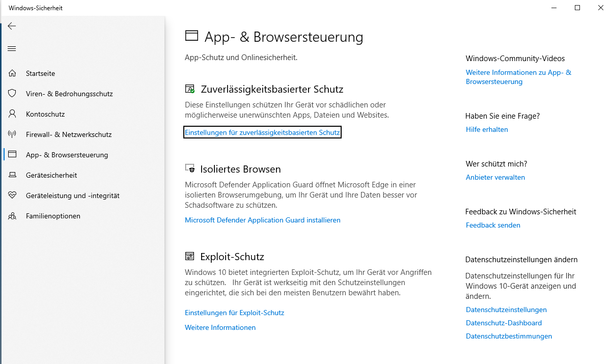
Task: Open Einstellungen für zuverlässigkeitsbasierten Schutz link
Action: point(262,132)
